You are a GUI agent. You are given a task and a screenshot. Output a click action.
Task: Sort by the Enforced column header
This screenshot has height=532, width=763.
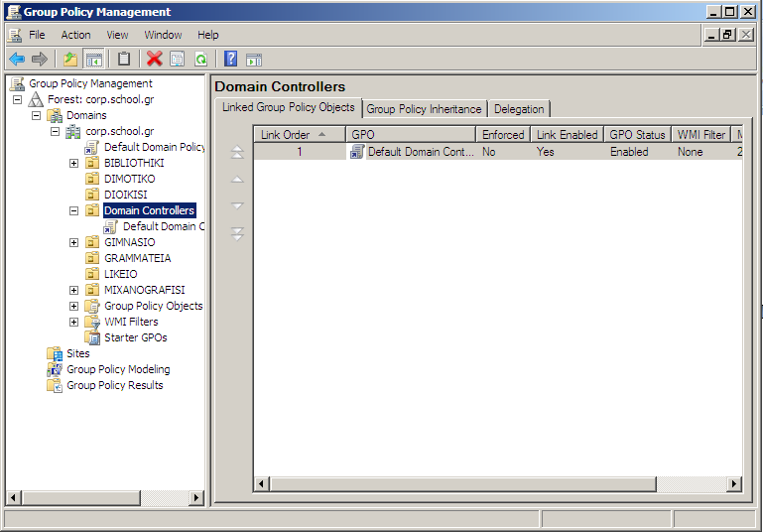click(x=503, y=135)
